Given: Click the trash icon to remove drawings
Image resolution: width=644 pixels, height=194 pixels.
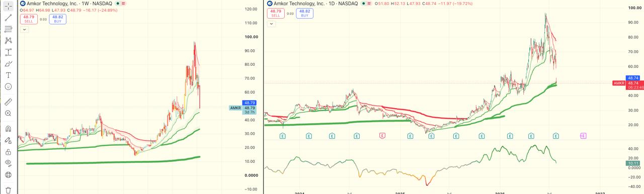Looking at the screenshot, I should point(8,190).
